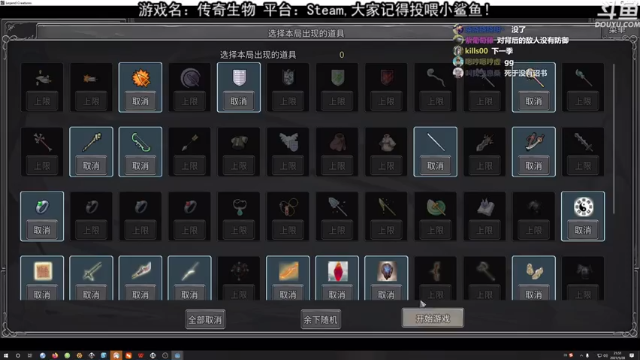Toggle 取消 under the green gem ring
Viewport: 640px width, 360px height.
[x=42, y=230]
